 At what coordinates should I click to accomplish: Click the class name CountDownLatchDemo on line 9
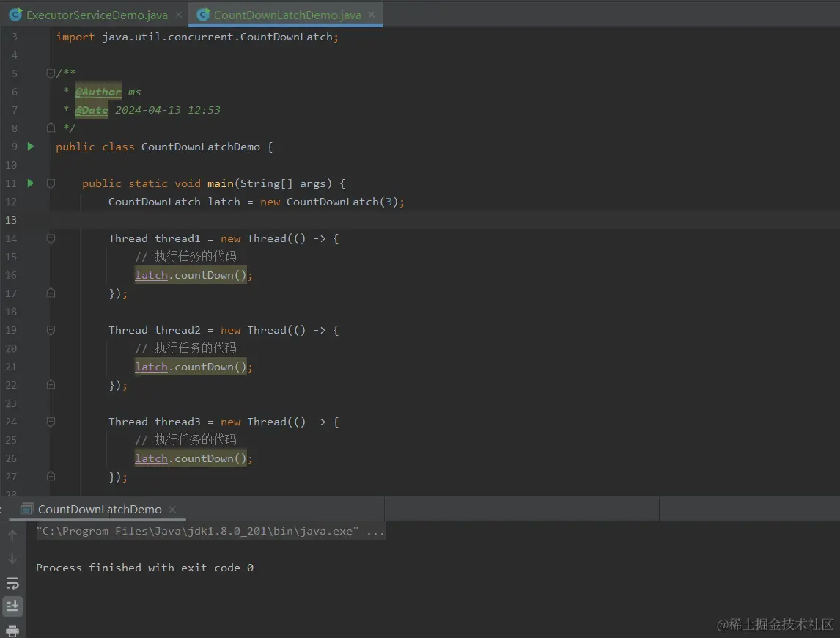click(x=200, y=147)
